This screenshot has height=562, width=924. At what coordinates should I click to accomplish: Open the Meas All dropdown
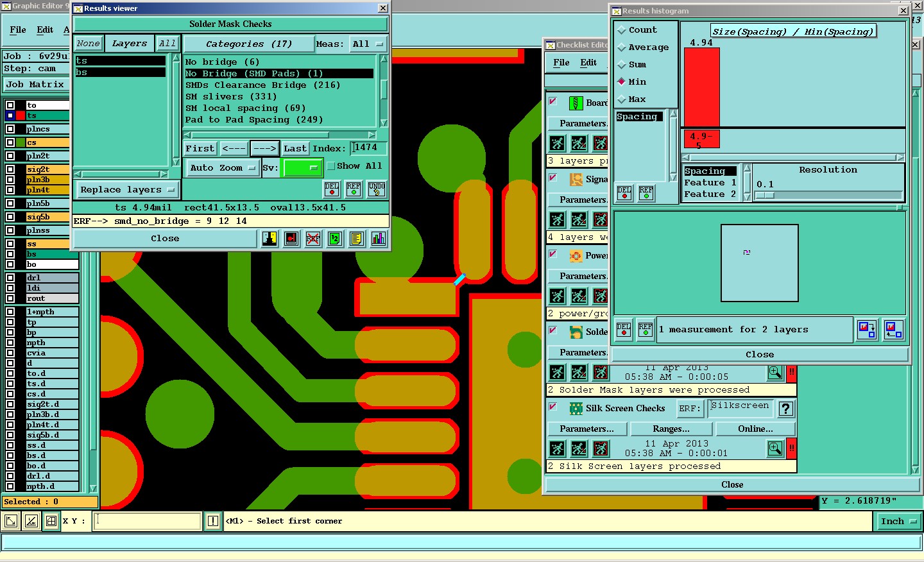(x=368, y=44)
